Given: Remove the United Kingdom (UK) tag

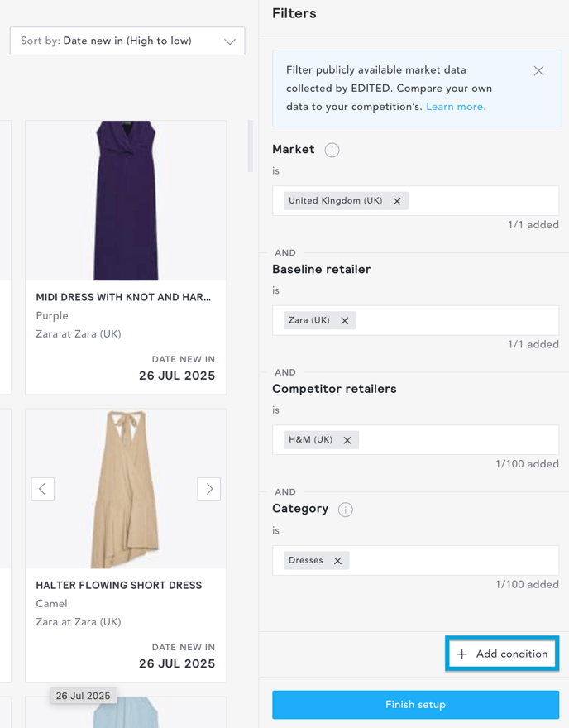Looking at the screenshot, I should click(x=397, y=201).
